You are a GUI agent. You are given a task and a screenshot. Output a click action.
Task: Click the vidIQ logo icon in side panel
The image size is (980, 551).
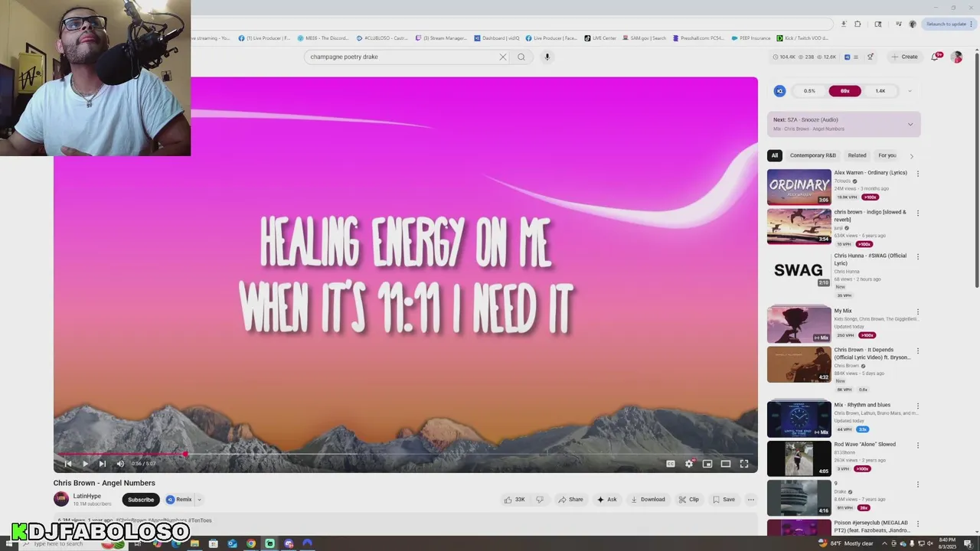coord(779,91)
